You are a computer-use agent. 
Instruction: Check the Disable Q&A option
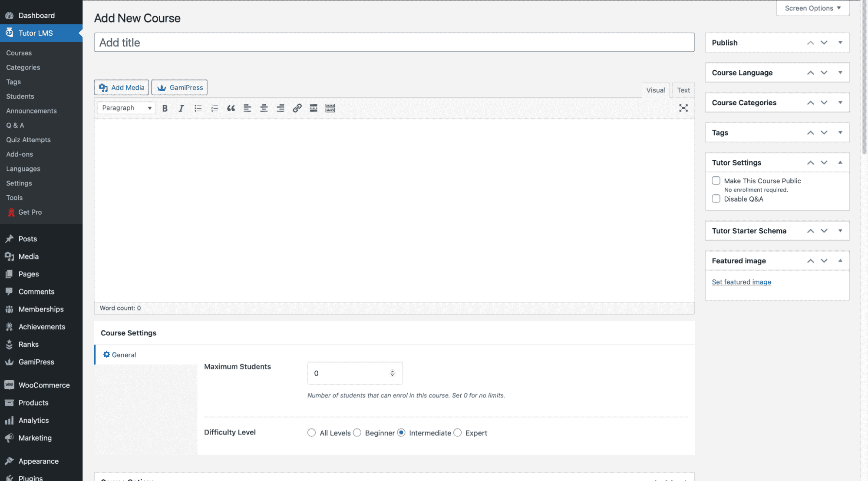[716, 199]
